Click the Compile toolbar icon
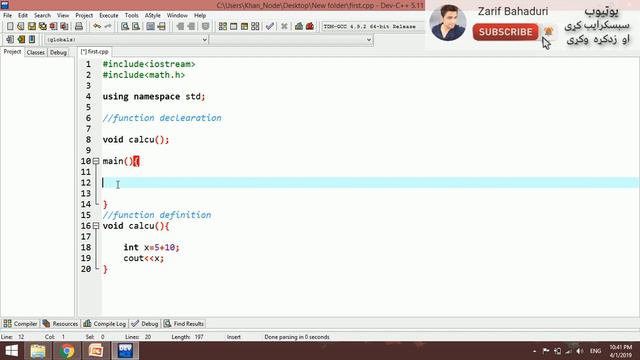Screen dimensions: 640x360 (222, 27)
